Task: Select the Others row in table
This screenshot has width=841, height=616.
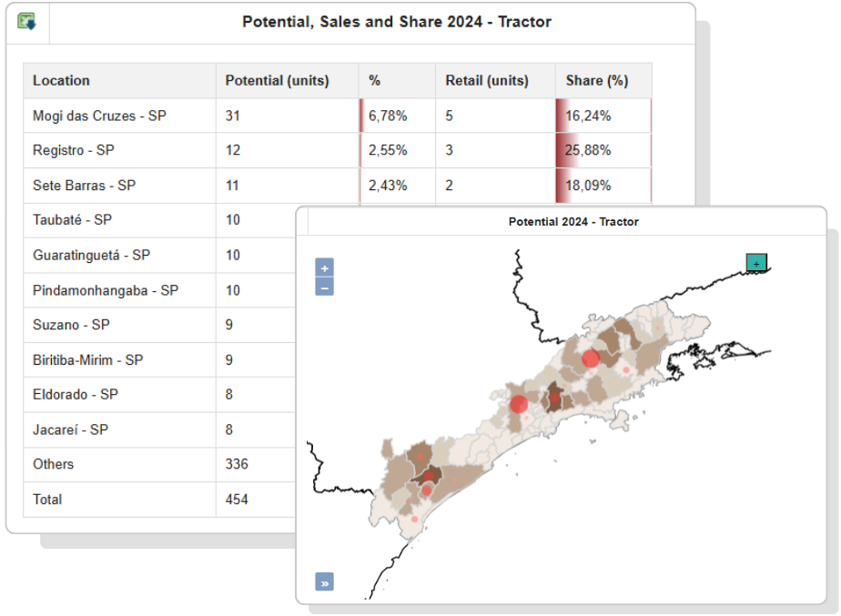Action: (x=53, y=464)
